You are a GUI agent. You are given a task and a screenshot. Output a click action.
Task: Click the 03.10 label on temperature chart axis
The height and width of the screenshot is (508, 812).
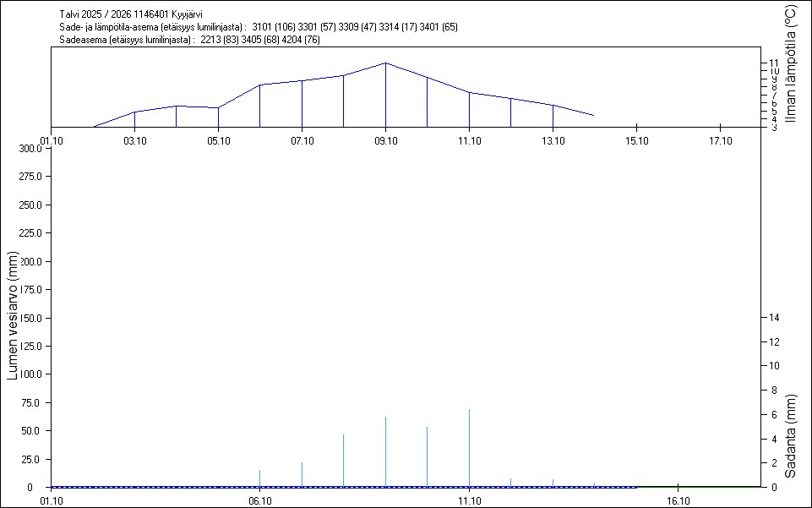tap(134, 141)
